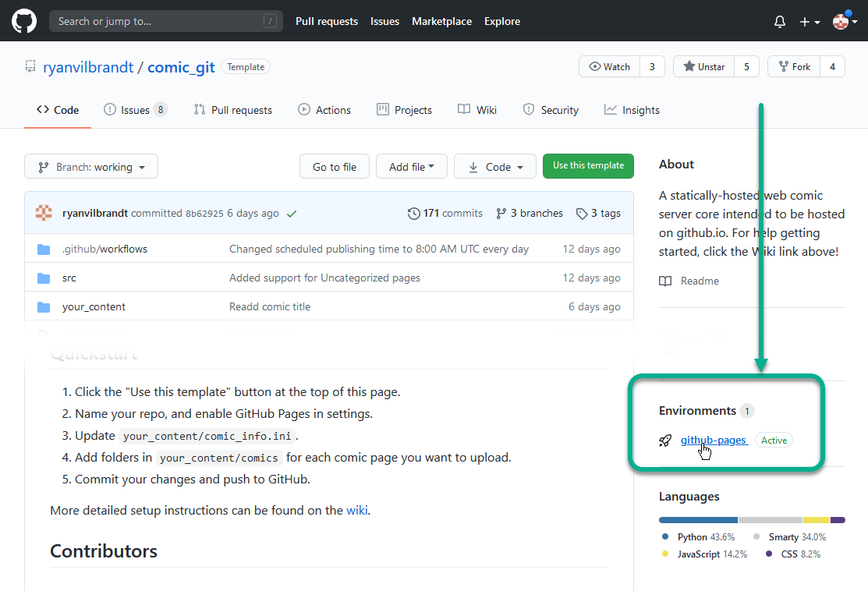Click the rocket icon by github-pages
Viewport: 868px width, 591px height.
tap(664, 441)
